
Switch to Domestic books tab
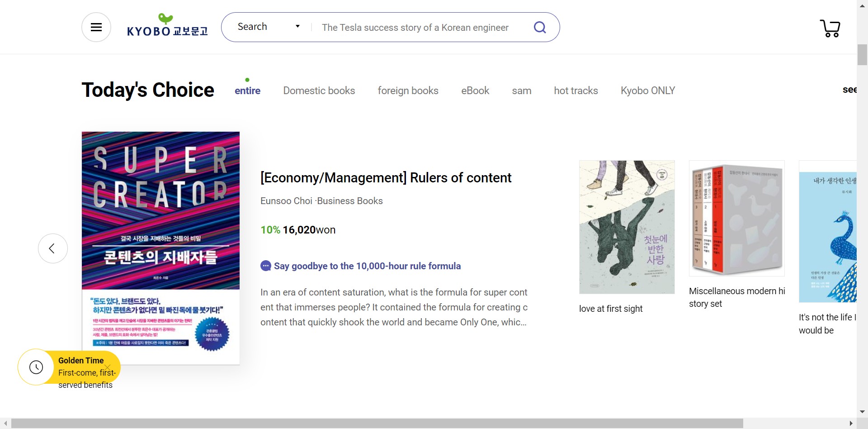319,91
